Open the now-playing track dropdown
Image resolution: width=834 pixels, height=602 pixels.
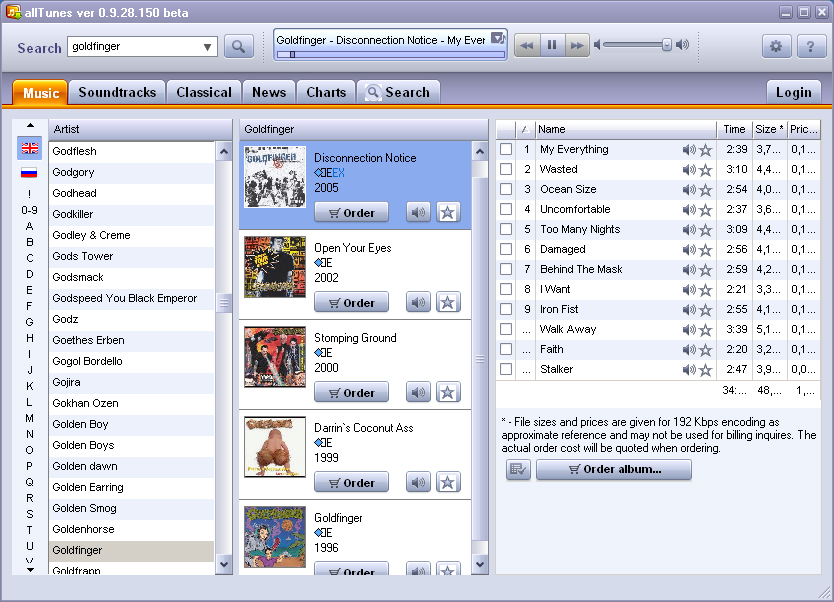point(497,38)
